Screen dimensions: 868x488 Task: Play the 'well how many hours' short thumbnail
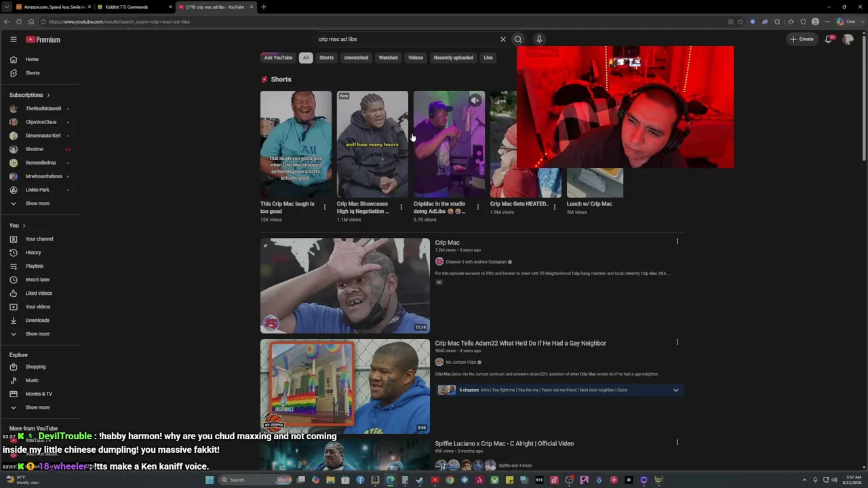point(372,144)
